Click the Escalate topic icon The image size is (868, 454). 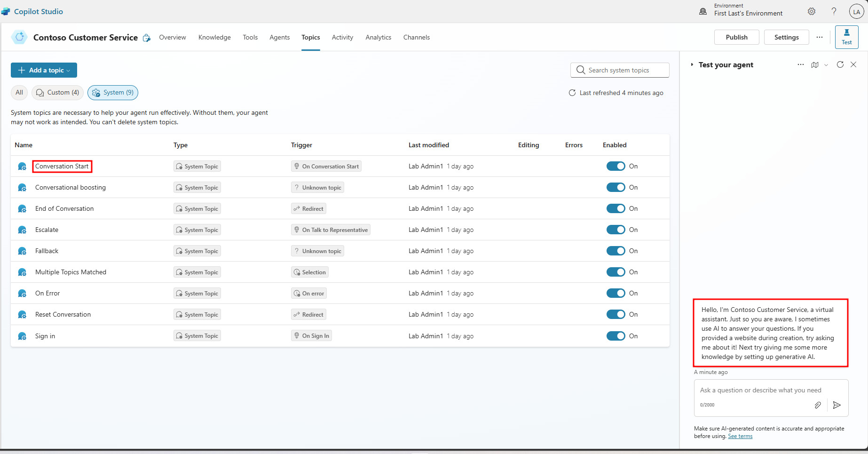coord(22,230)
